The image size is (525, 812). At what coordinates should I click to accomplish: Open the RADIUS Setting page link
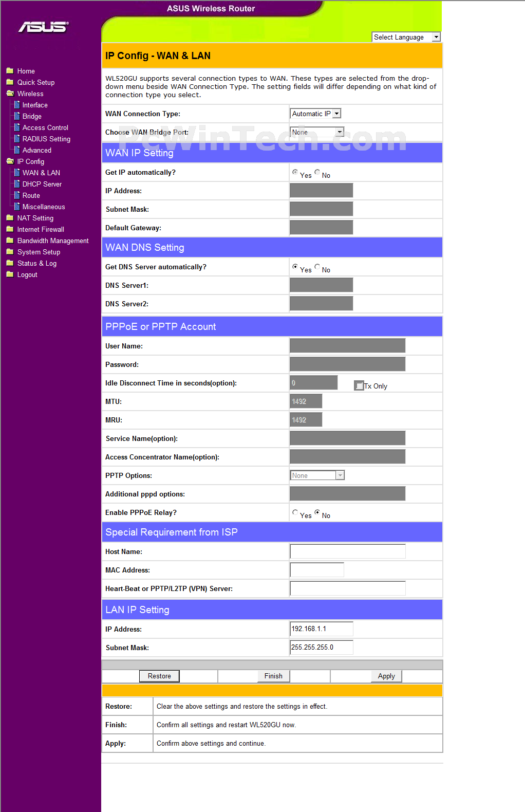[46, 139]
